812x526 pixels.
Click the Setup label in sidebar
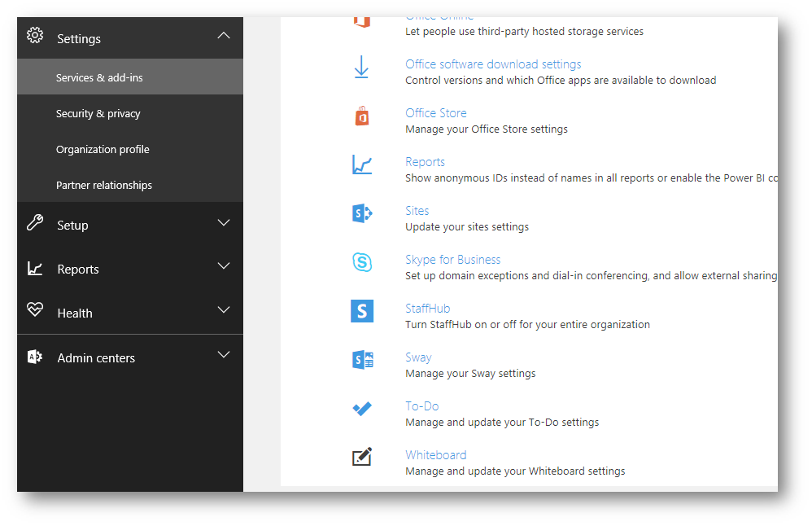pyautogui.click(x=72, y=226)
